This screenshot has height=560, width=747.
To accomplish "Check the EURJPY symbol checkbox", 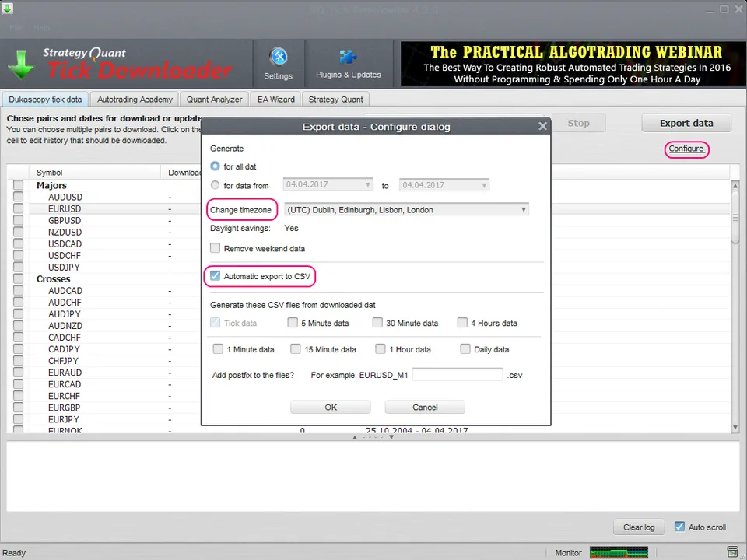I will (x=18, y=419).
